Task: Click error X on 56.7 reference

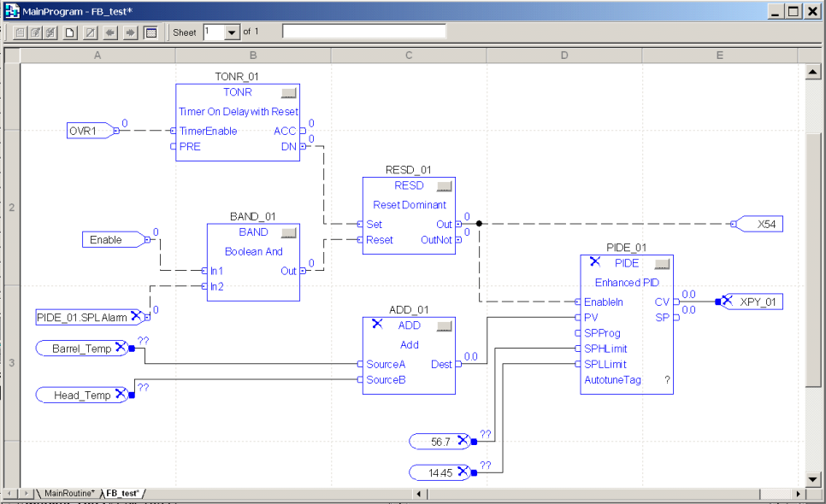Action: (463, 440)
